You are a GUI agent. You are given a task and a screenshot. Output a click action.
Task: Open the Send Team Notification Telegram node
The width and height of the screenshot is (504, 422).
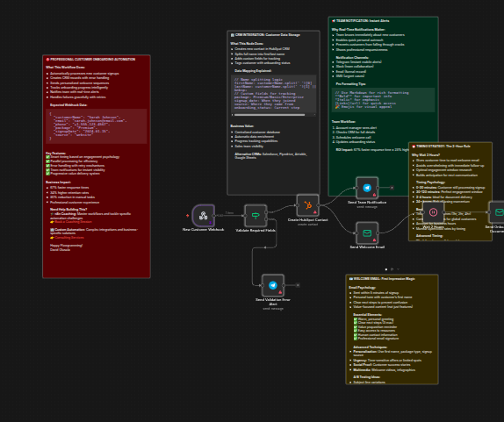(367, 188)
